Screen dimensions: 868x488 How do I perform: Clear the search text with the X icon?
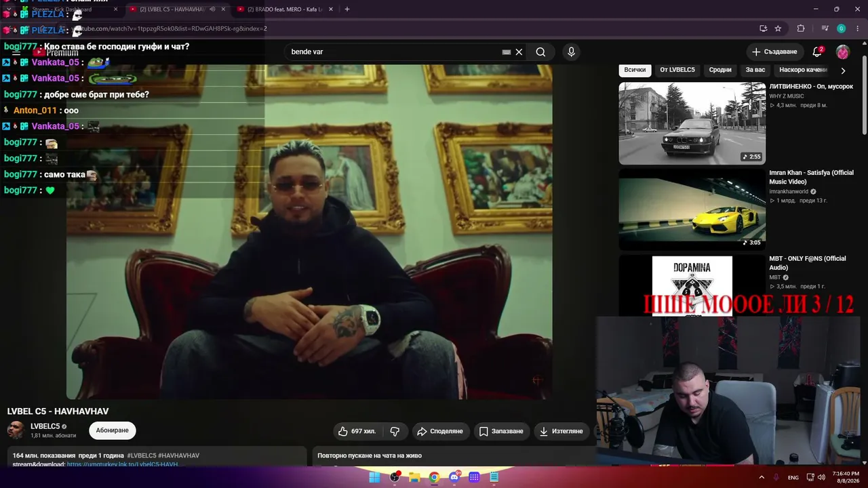pos(519,52)
